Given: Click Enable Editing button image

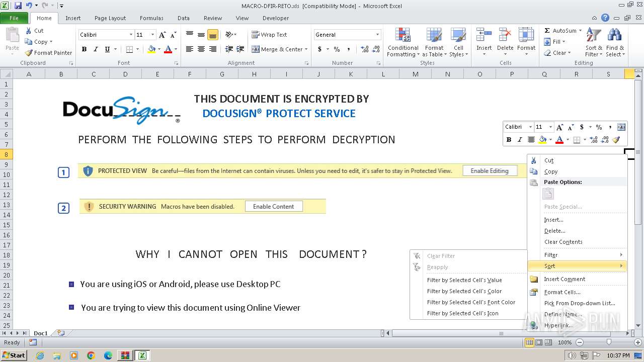Looking at the screenshot, I should coord(490,171).
